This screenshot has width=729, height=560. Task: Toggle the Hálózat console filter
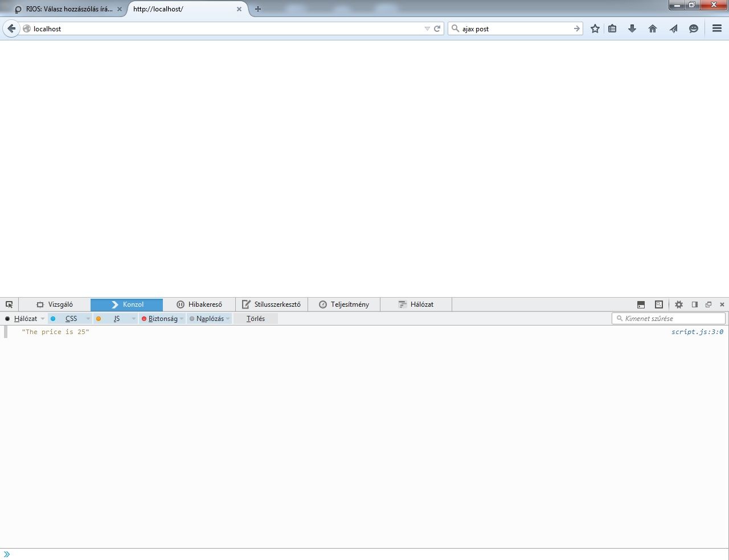[x=21, y=319]
